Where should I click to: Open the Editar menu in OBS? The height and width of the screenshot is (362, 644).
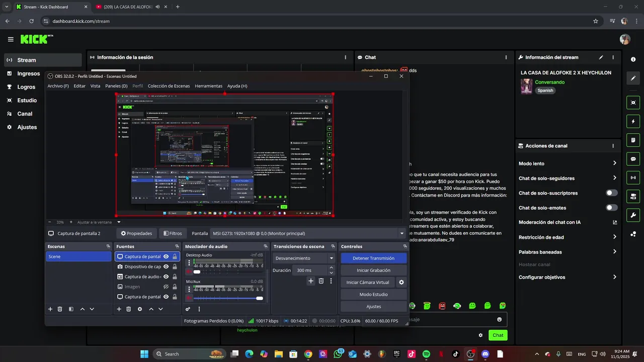click(x=79, y=86)
